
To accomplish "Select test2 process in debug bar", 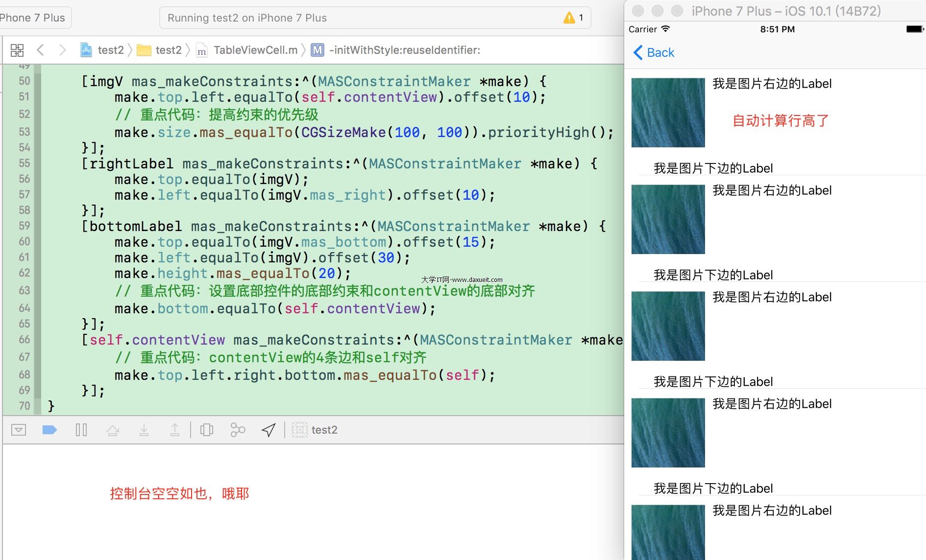I will pos(316,430).
